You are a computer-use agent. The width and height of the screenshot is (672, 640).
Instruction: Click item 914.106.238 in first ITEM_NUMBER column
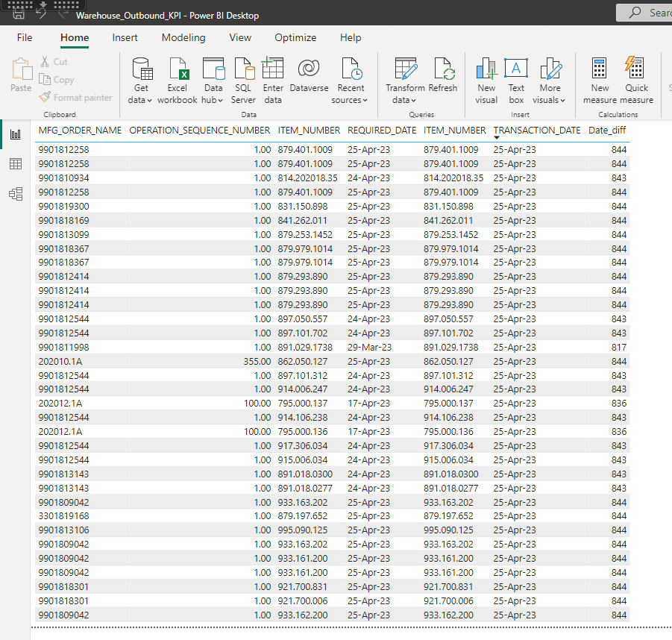pos(303,417)
